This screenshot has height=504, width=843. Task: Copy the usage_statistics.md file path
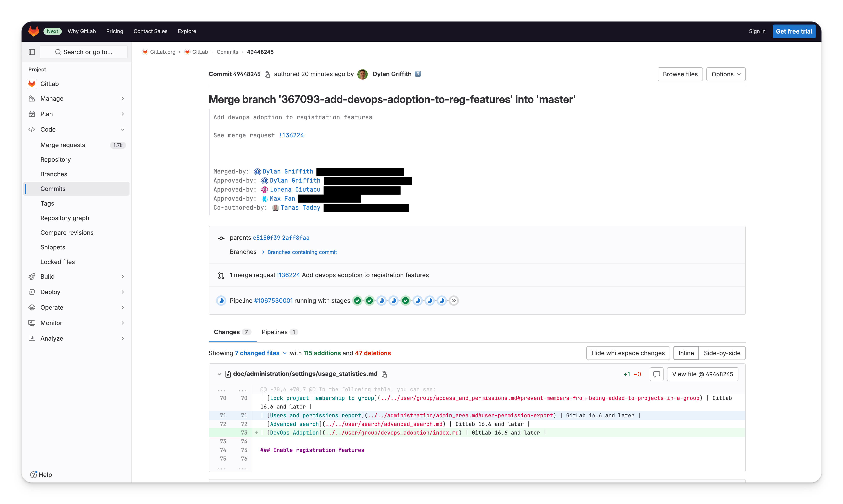tap(384, 374)
